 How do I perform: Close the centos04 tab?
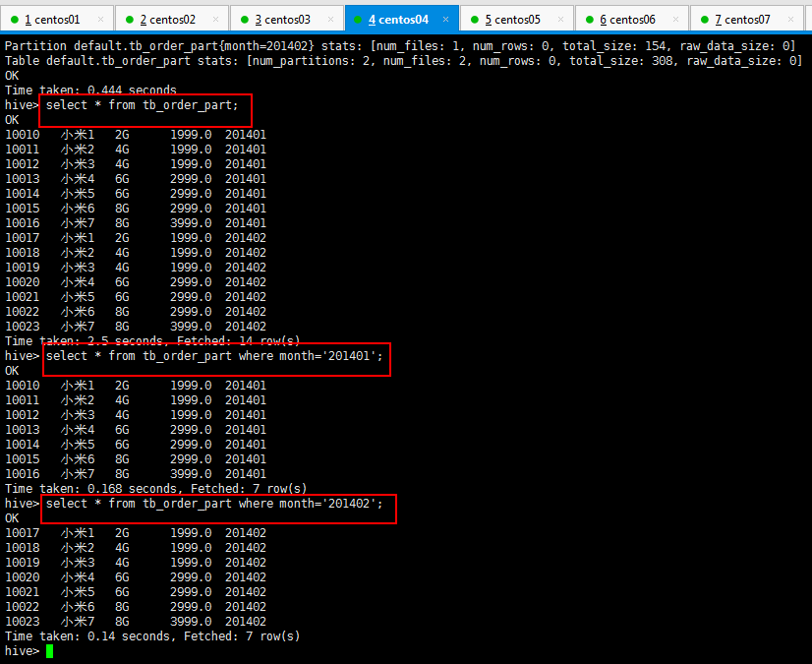click(445, 20)
